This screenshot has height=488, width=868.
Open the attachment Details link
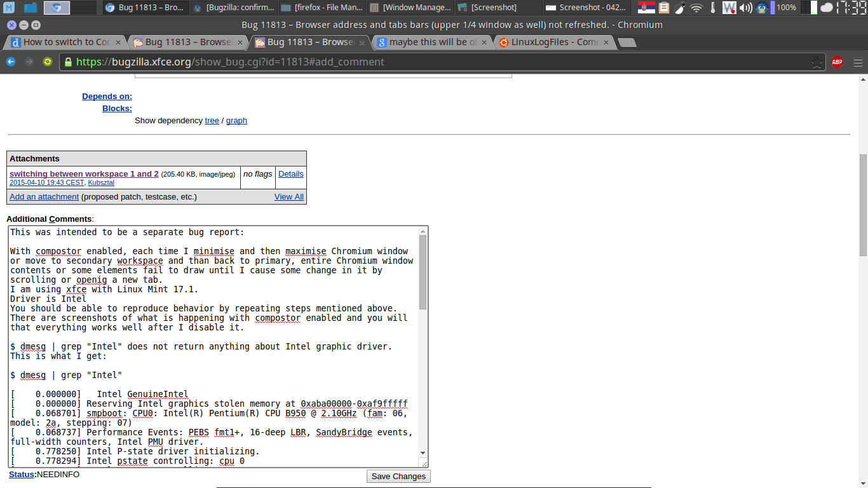[290, 174]
